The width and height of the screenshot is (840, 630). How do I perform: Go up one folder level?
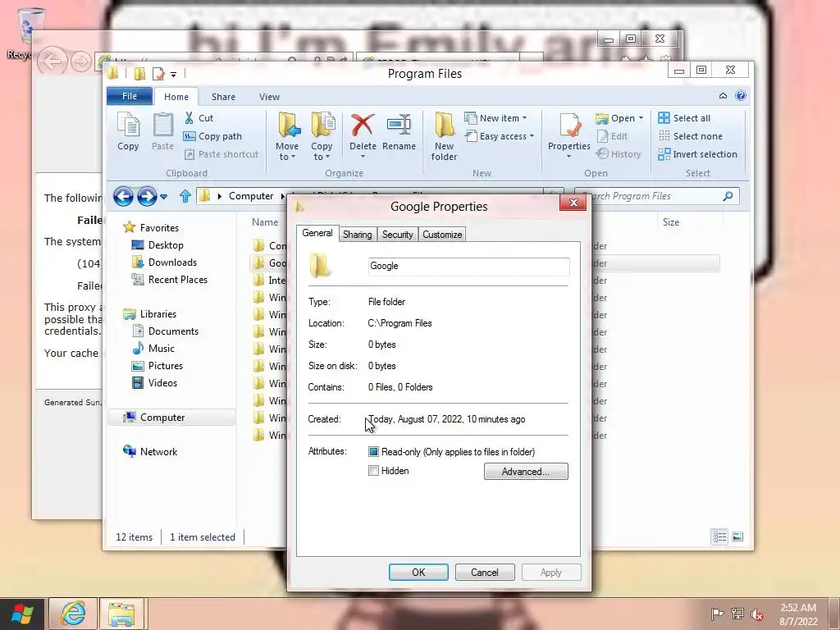[x=185, y=196]
